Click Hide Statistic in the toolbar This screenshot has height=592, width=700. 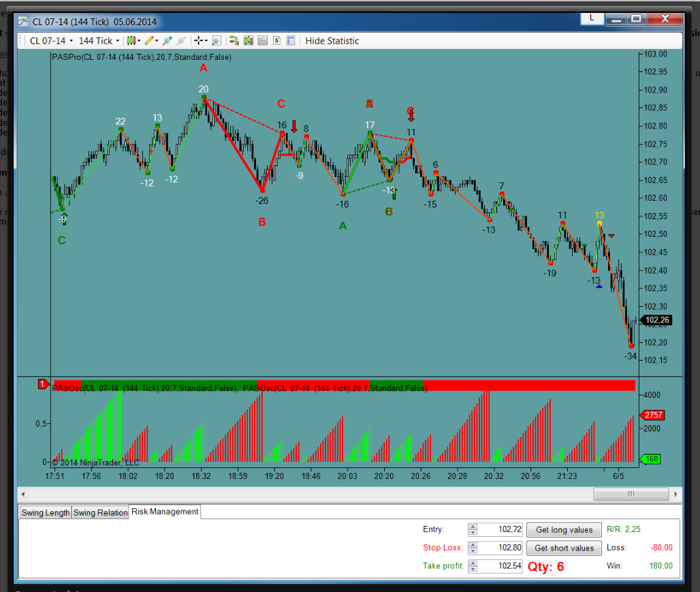point(332,41)
